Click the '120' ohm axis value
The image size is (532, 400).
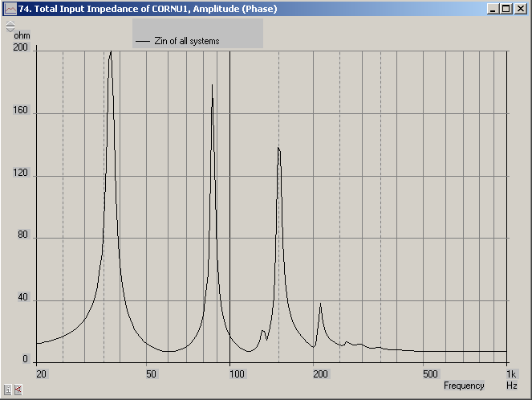[20, 173]
